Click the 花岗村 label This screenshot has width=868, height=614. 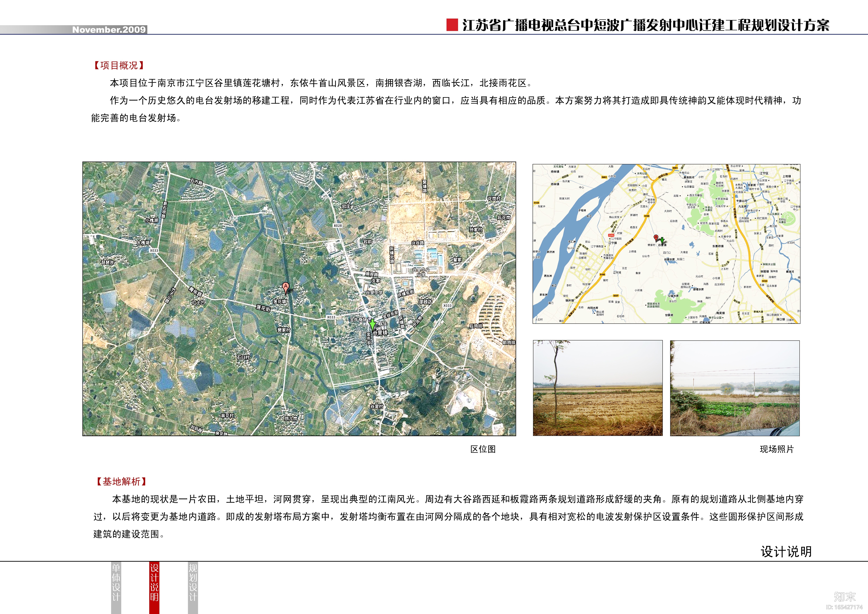pos(494,198)
